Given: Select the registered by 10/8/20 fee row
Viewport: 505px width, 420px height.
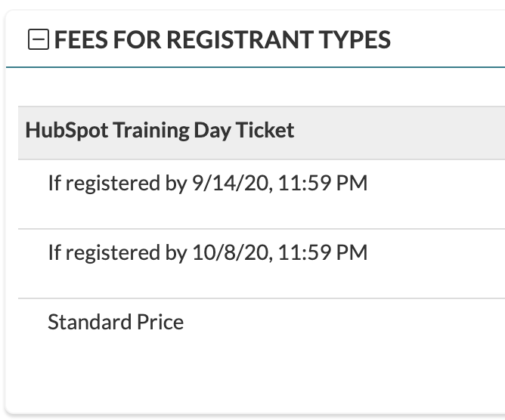Looking at the screenshot, I should [x=262, y=264].
